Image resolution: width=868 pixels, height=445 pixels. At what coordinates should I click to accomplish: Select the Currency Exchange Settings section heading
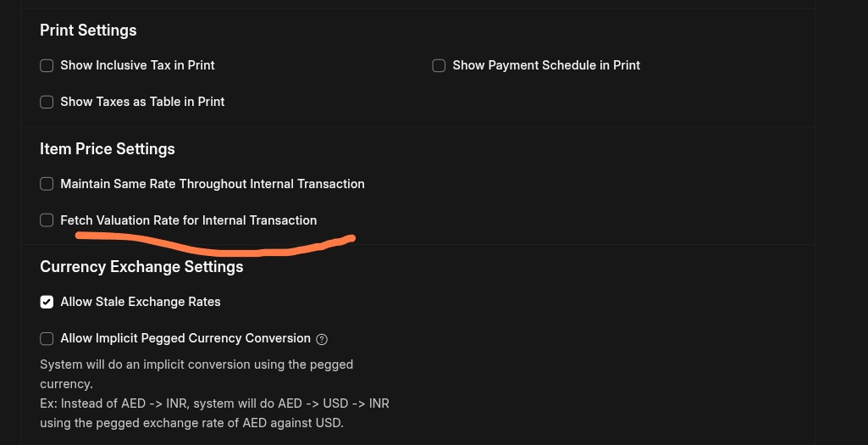pyautogui.click(x=141, y=267)
